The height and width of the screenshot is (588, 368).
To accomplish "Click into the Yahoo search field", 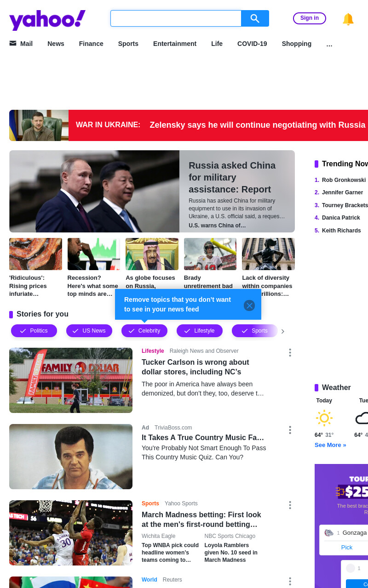I will (x=176, y=18).
